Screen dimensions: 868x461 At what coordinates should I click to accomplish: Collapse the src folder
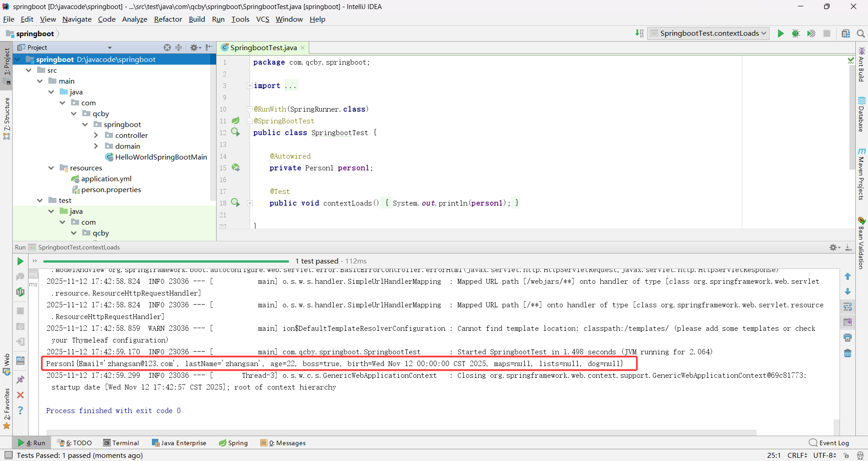coord(28,70)
